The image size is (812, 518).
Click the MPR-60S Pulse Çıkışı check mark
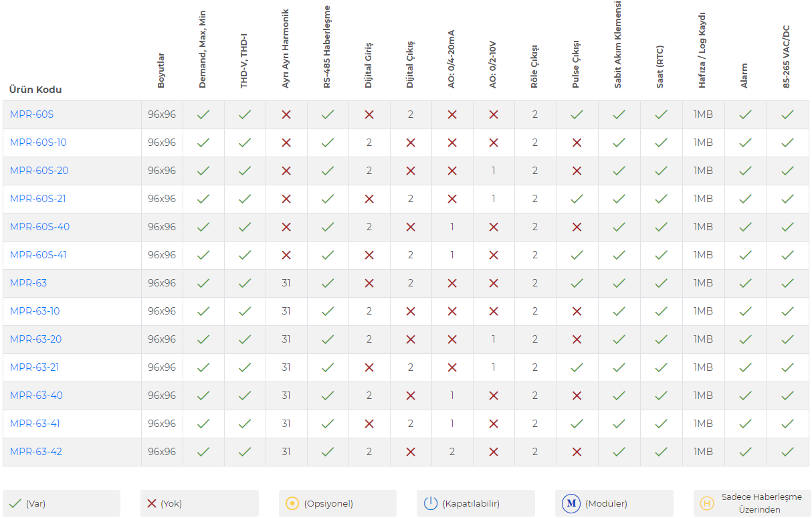[577, 114]
